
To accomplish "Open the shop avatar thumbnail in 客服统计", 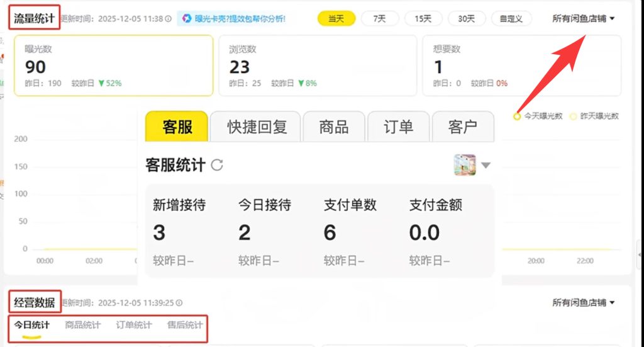I will point(465,165).
